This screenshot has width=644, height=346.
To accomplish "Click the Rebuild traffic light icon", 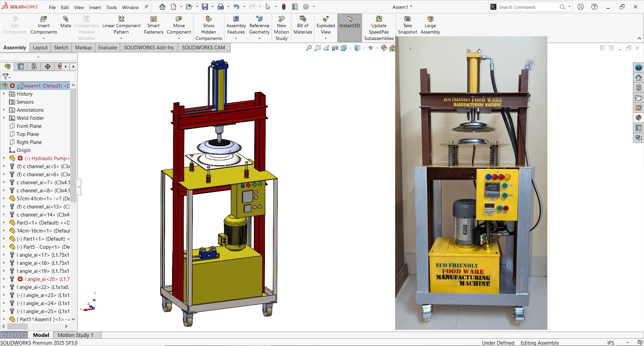I will [x=284, y=7].
